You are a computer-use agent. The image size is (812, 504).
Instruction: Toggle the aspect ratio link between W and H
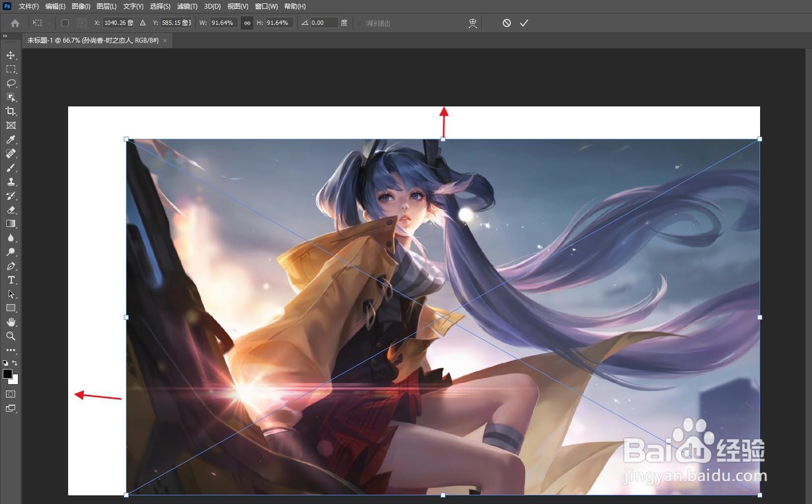pos(247,23)
